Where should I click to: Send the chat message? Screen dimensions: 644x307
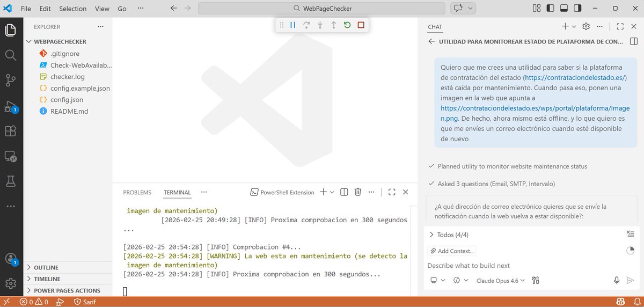(x=631, y=280)
